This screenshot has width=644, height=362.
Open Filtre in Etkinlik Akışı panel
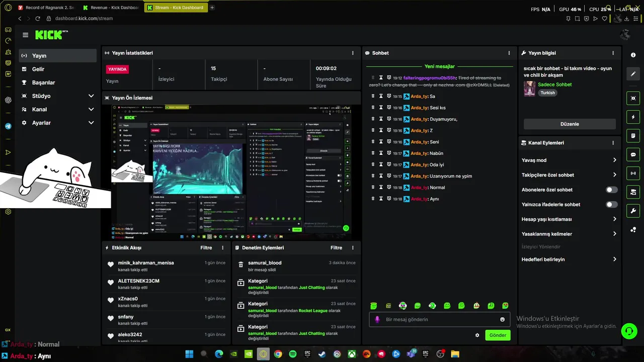[x=206, y=247]
